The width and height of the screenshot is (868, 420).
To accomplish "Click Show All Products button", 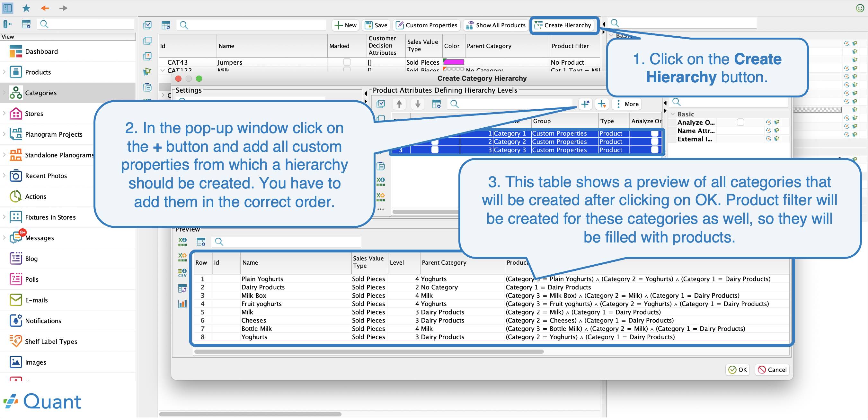I will (x=497, y=25).
